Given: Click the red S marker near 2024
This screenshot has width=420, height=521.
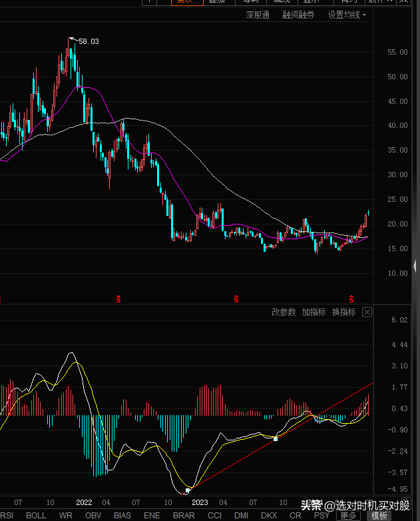Looking at the screenshot, I should (x=351, y=299).
